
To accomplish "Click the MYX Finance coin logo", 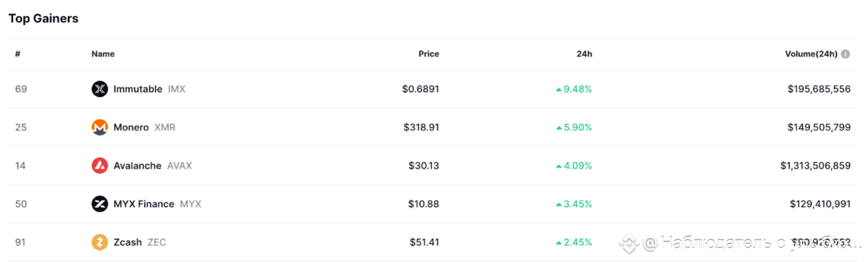I will click(100, 204).
